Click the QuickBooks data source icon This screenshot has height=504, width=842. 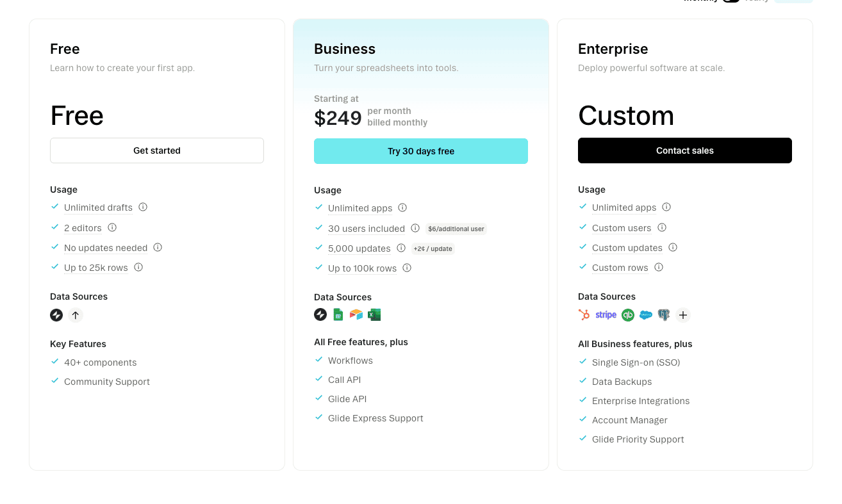628,314
